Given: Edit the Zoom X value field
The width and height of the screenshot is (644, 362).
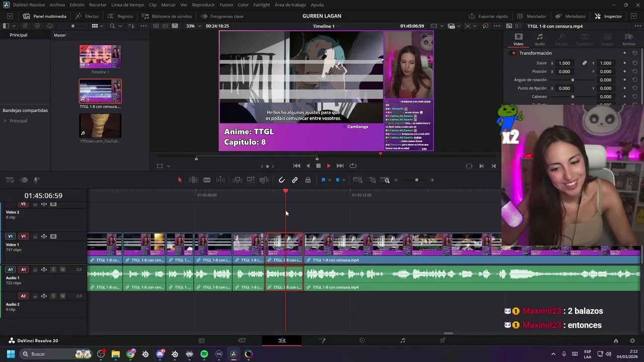Looking at the screenshot, I should [566, 63].
